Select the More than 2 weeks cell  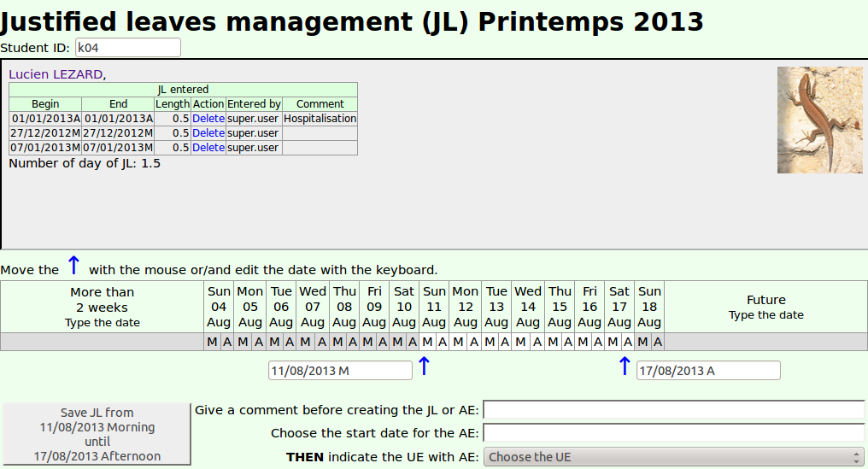(103, 307)
